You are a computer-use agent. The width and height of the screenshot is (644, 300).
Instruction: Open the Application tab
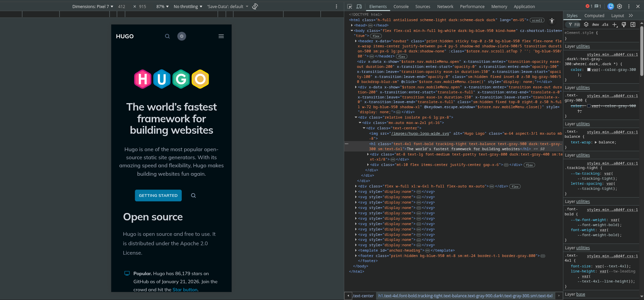524,6
